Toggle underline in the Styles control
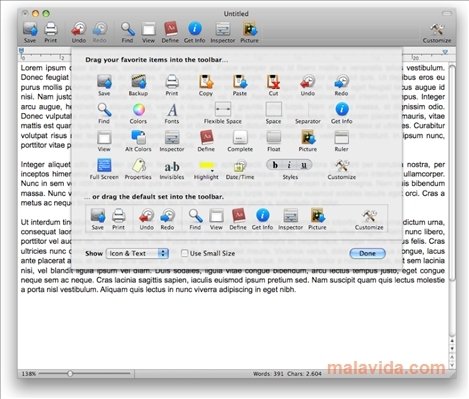 click(304, 165)
